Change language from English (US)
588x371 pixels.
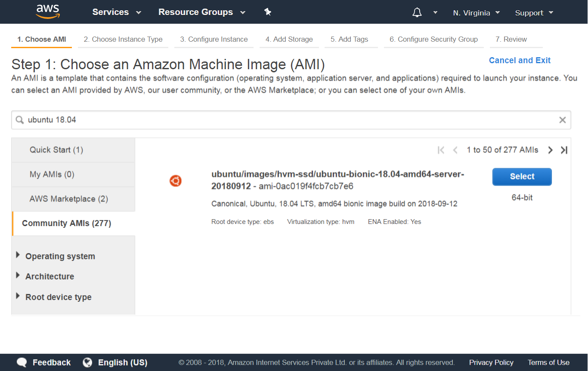(123, 362)
